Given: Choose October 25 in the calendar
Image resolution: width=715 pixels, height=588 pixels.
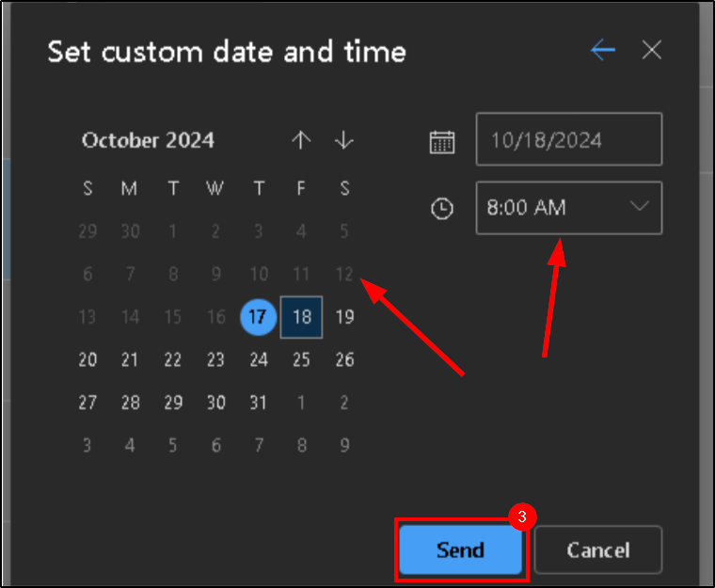Looking at the screenshot, I should tap(301, 359).
